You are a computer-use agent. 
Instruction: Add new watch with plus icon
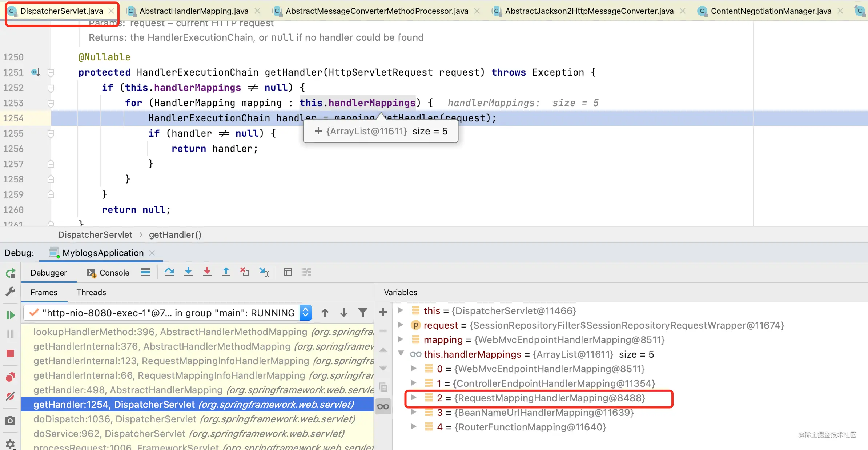point(383,312)
